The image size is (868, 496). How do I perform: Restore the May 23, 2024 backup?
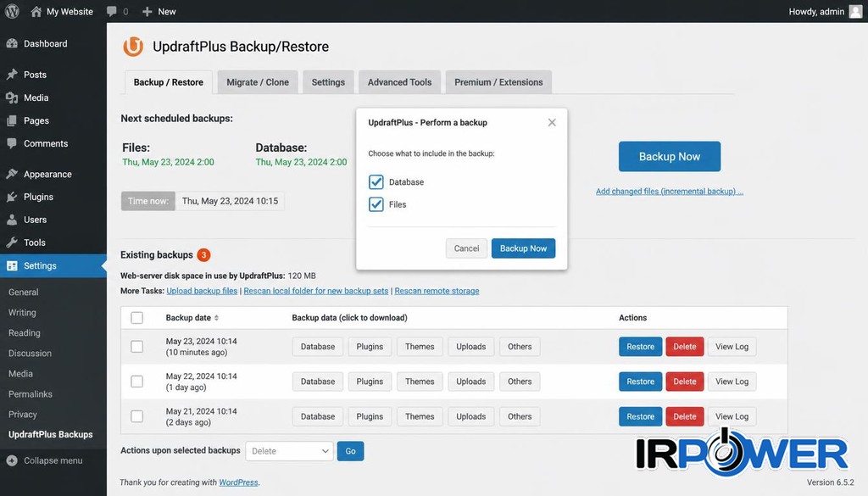tap(641, 347)
